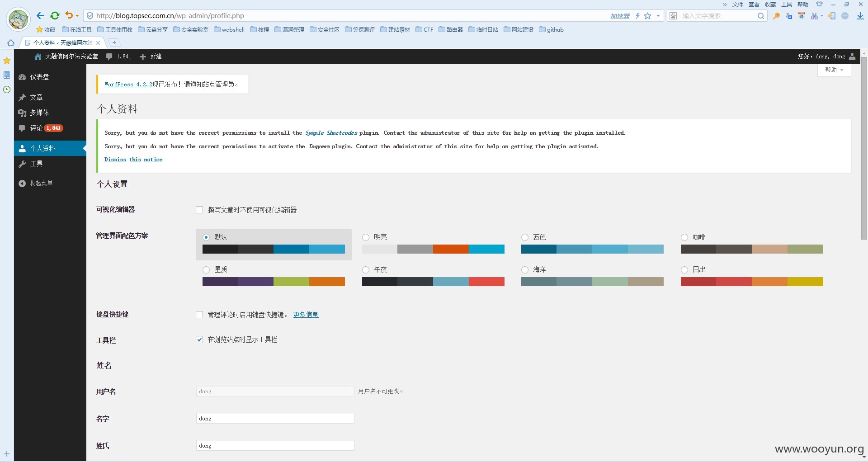Open 多媒体 media in sidebar
The image size is (868, 462).
[50, 113]
